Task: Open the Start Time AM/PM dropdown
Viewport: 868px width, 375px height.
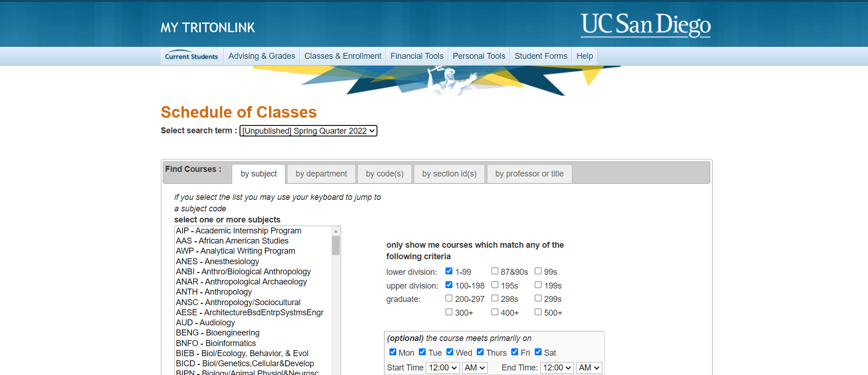Action: click(474, 368)
